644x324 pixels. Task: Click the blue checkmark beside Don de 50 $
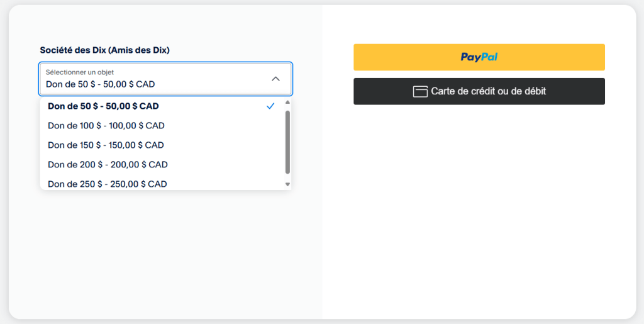tap(270, 106)
